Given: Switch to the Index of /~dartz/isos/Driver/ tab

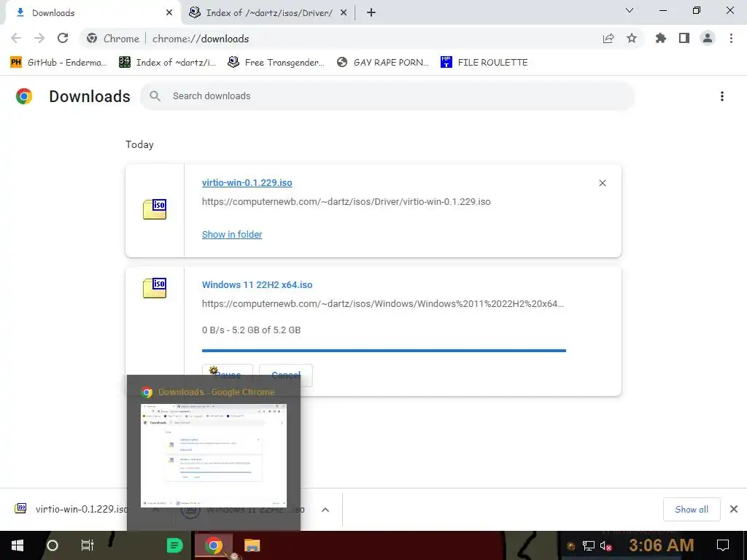Looking at the screenshot, I should pyautogui.click(x=268, y=13).
